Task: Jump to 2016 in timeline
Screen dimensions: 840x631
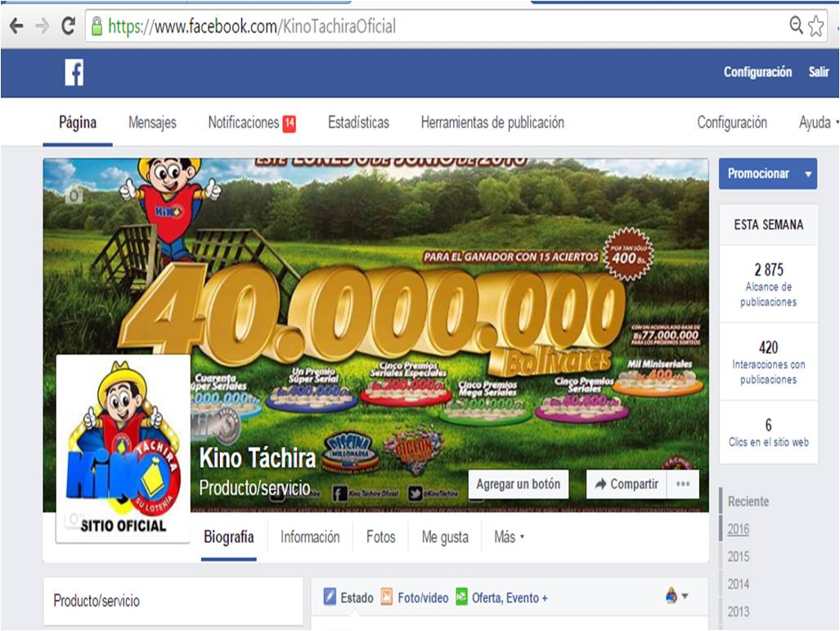Action: point(739,529)
